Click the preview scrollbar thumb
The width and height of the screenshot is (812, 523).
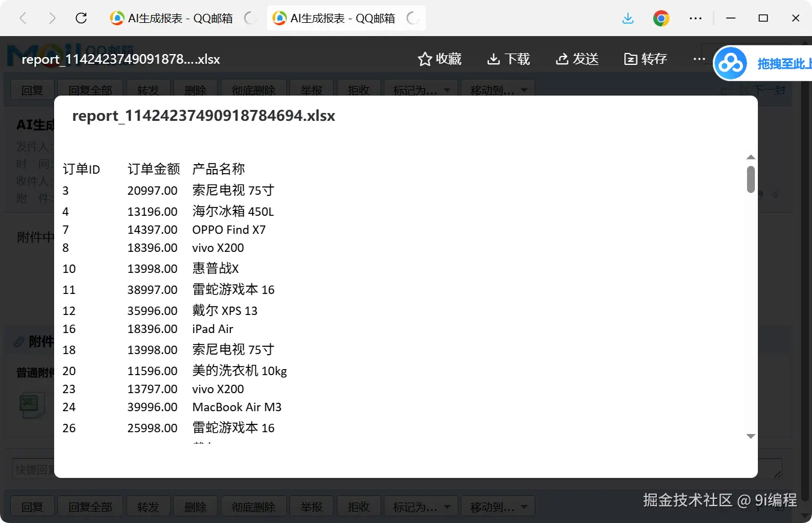click(x=751, y=179)
